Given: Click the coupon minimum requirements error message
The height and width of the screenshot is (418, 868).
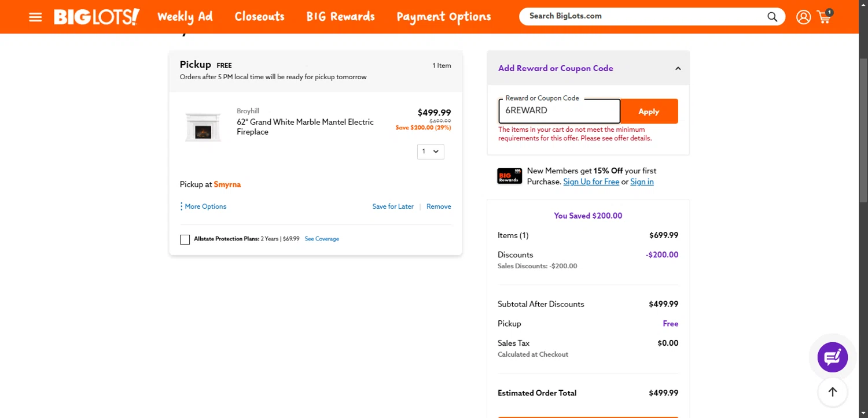Looking at the screenshot, I should tap(575, 134).
